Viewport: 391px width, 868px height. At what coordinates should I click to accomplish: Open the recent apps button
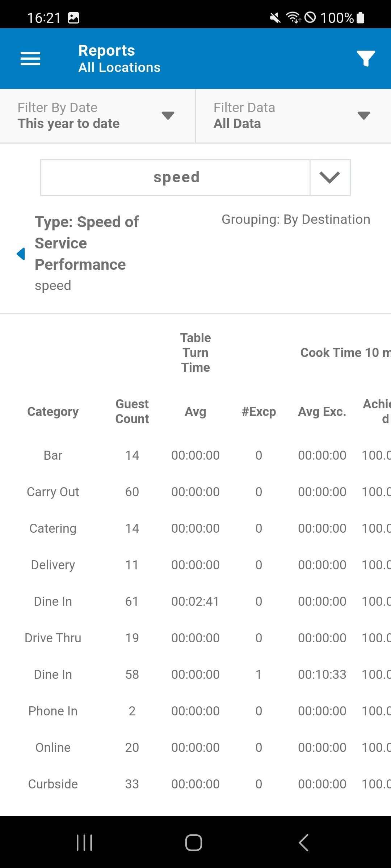tap(84, 843)
